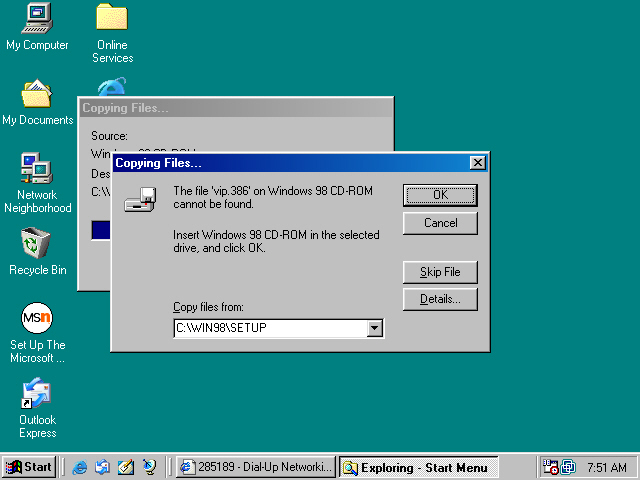This screenshot has width=640, height=480.
Task: Click the Show Desktop Quick Launch icon
Action: [126, 467]
